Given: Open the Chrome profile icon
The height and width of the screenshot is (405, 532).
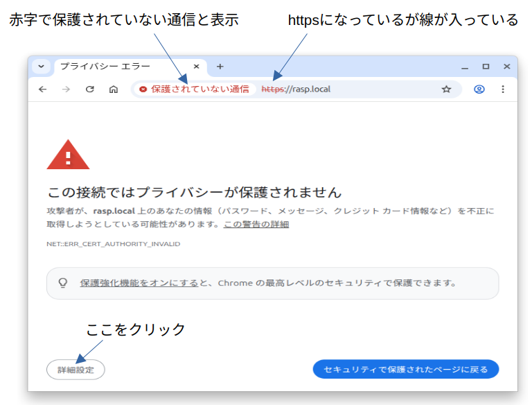Looking at the screenshot, I should coord(479,89).
